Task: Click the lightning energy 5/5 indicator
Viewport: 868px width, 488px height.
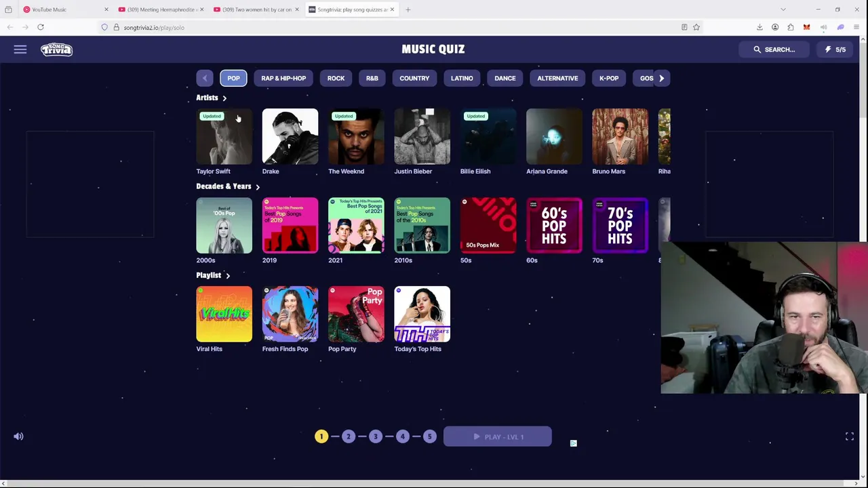Action: (835, 49)
